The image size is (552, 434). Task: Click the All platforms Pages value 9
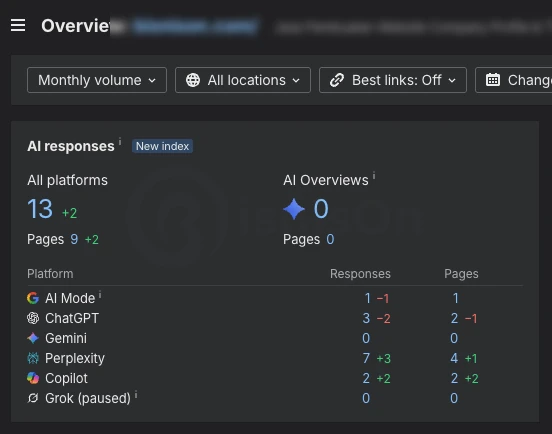click(74, 239)
